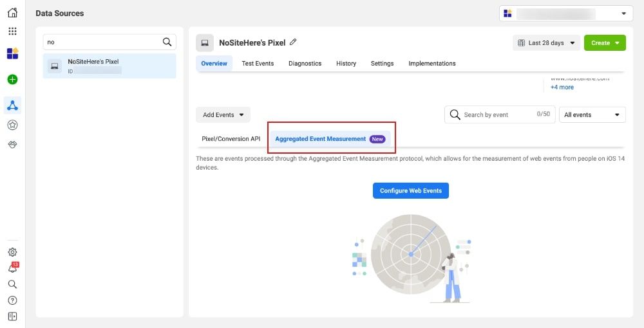Viewport: 644px width, 328px height.
Task: Select the Pixel/Conversion API tab
Action: click(231, 138)
